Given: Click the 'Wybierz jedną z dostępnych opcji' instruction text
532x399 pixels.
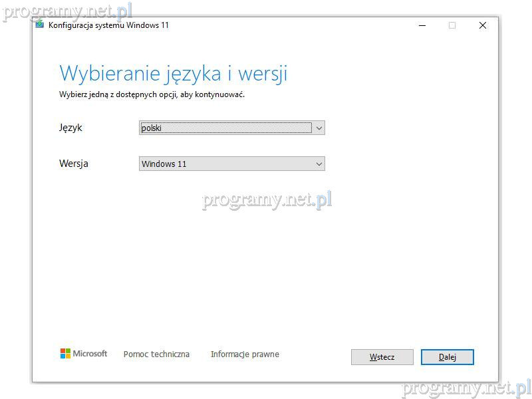Looking at the screenshot, I should pyautogui.click(x=152, y=94).
